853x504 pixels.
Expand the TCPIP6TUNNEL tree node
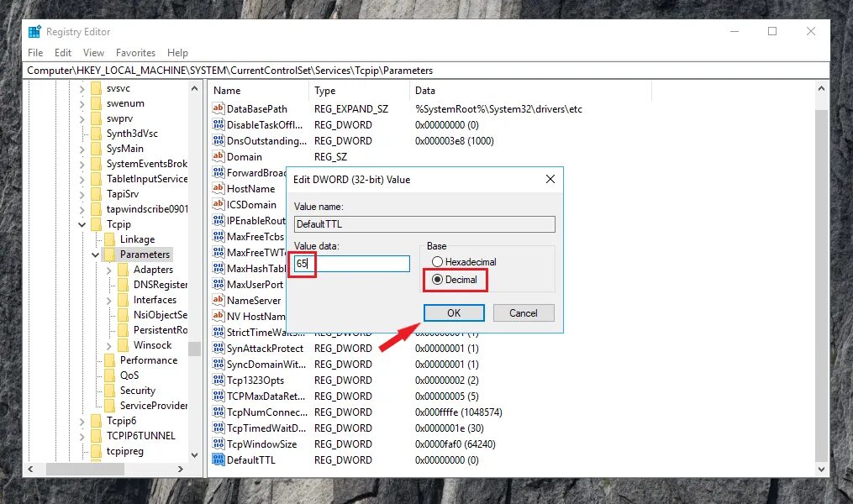click(82, 436)
